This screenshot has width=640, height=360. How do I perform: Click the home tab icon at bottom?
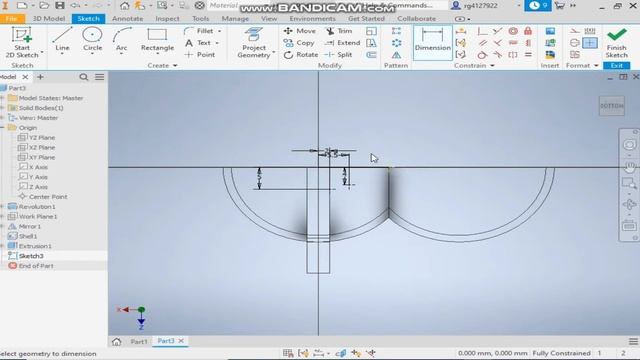tap(116, 342)
